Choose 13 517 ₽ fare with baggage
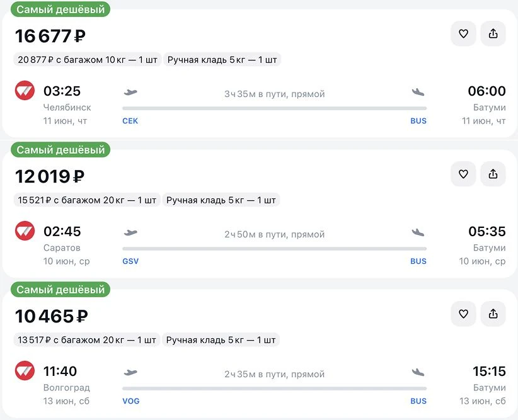The height and width of the screenshot is (420, 518). pos(86,340)
